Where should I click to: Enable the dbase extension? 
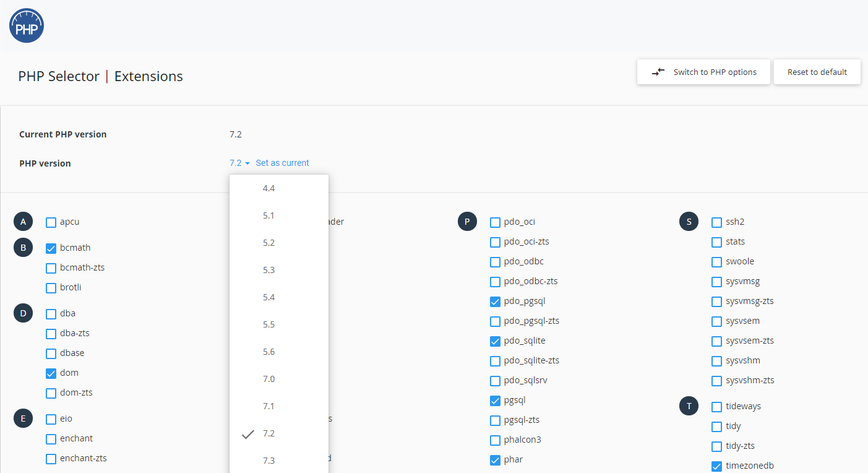tap(51, 354)
